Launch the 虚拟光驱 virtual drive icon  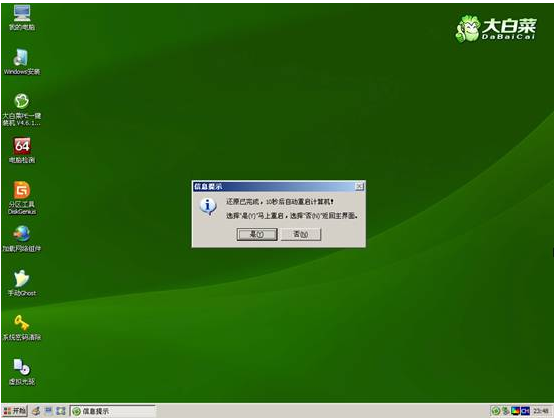point(22,371)
